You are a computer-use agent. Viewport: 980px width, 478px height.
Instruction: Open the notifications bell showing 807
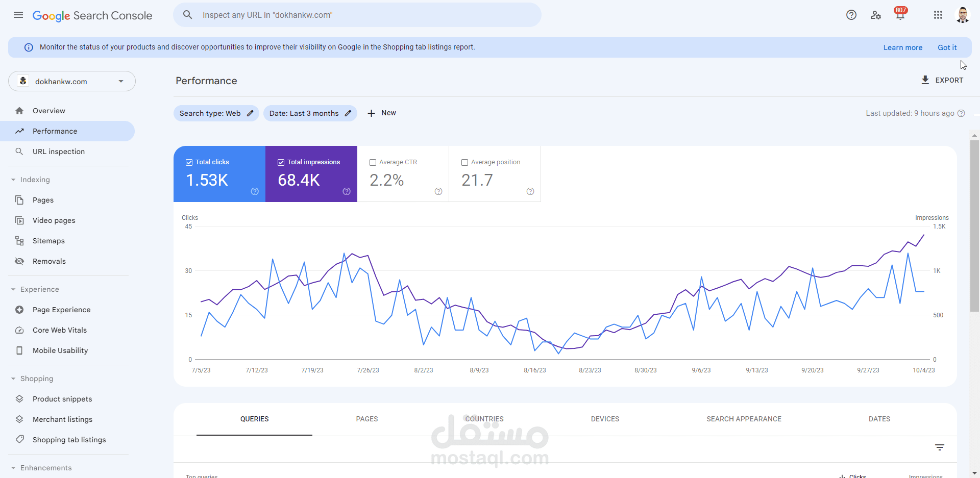(x=899, y=15)
